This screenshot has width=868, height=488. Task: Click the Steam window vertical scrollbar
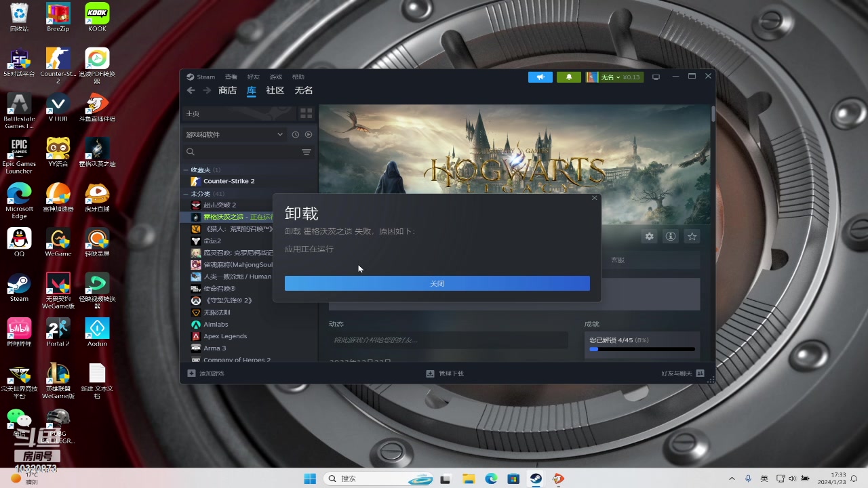tap(713, 115)
